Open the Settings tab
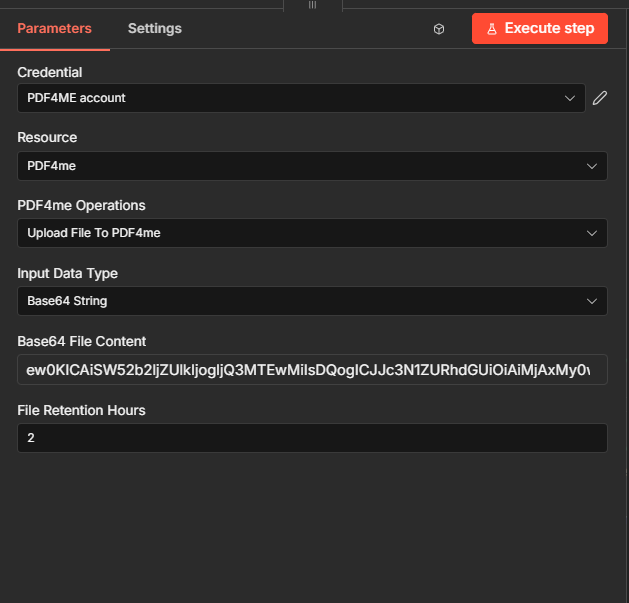 [155, 28]
